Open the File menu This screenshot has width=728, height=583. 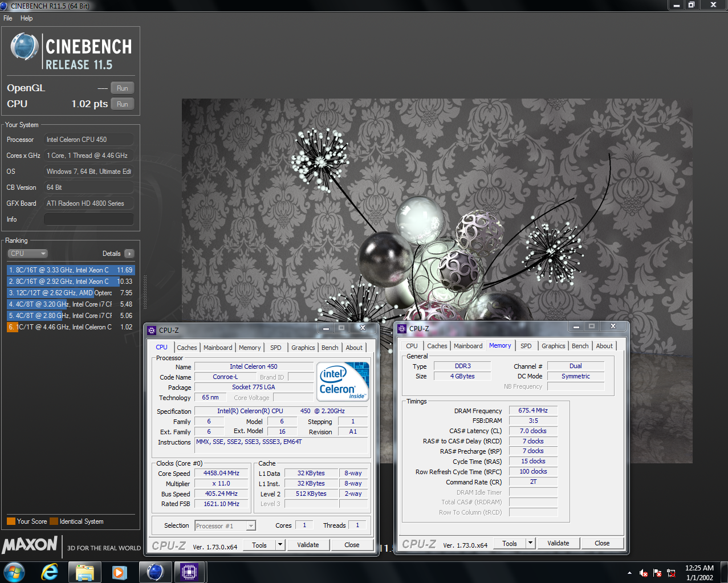click(8, 18)
